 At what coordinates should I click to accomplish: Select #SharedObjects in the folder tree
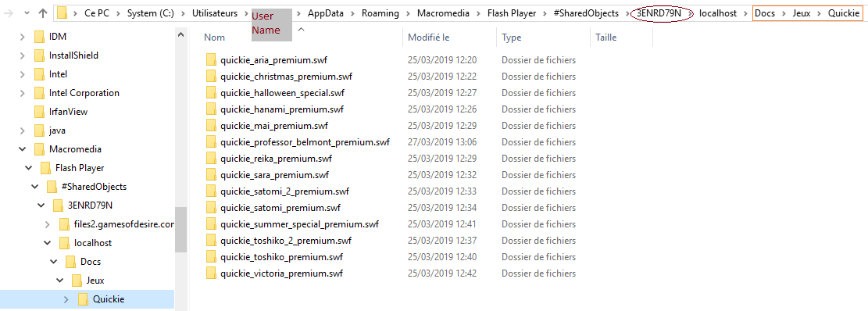(94, 187)
